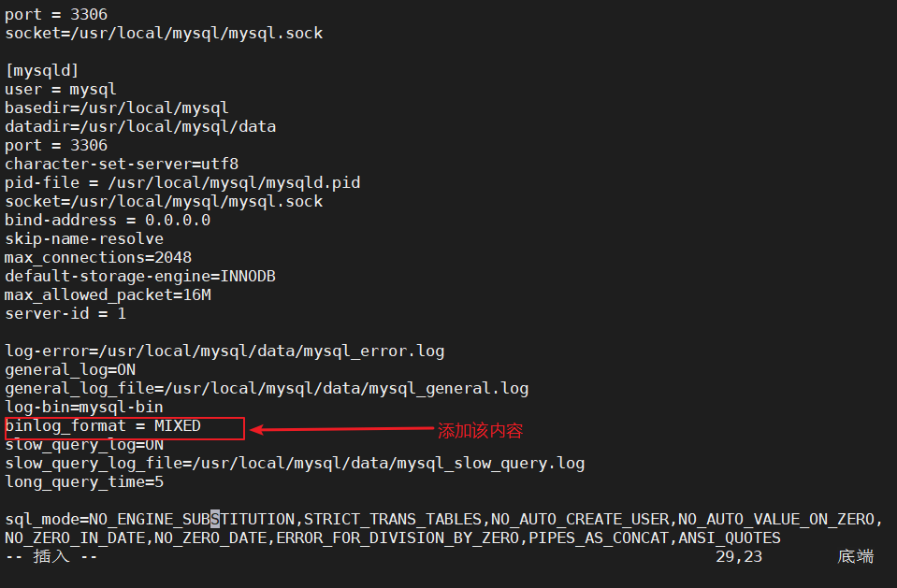Place cursor on binlog_format = MIXED line
The width and height of the screenshot is (897, 588).
pos(103,426)
